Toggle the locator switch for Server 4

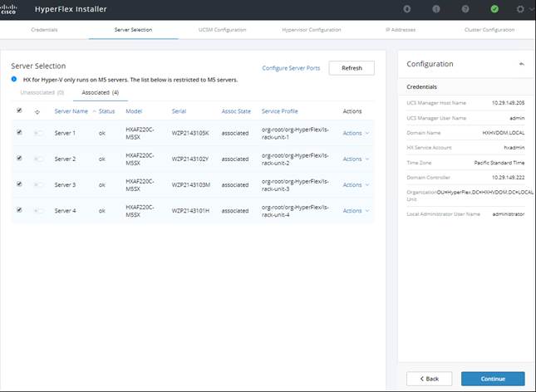pyautogui.click(x=38, y=211)
